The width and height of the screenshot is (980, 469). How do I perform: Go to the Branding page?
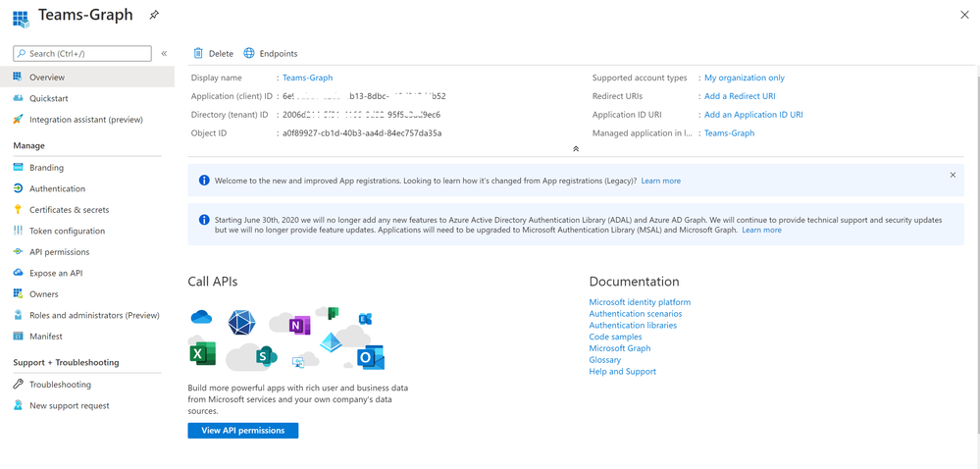coord(46,168)
